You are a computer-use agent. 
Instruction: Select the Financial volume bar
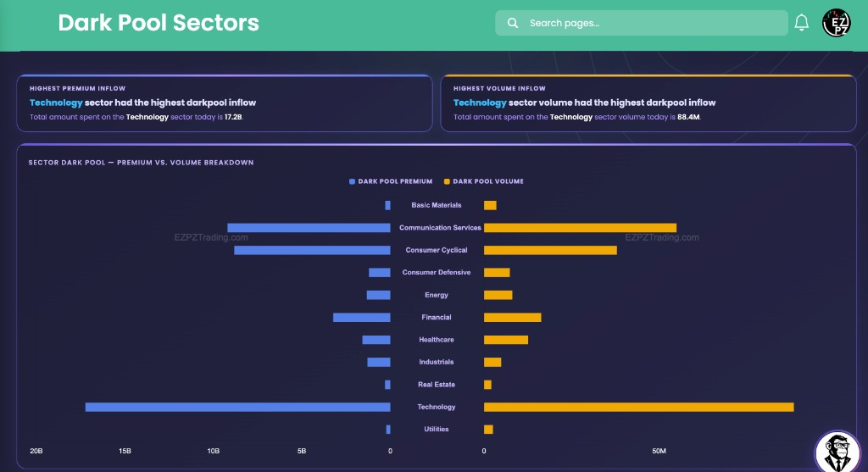coord(513,318)
